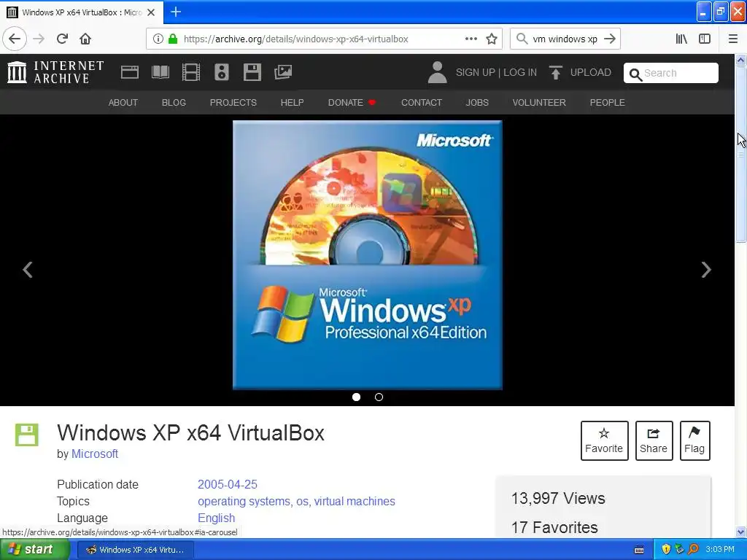The width and height of the screenshot is (747, 560).
Task: Go back with the browser back arrow
Action: coord(15,39)
